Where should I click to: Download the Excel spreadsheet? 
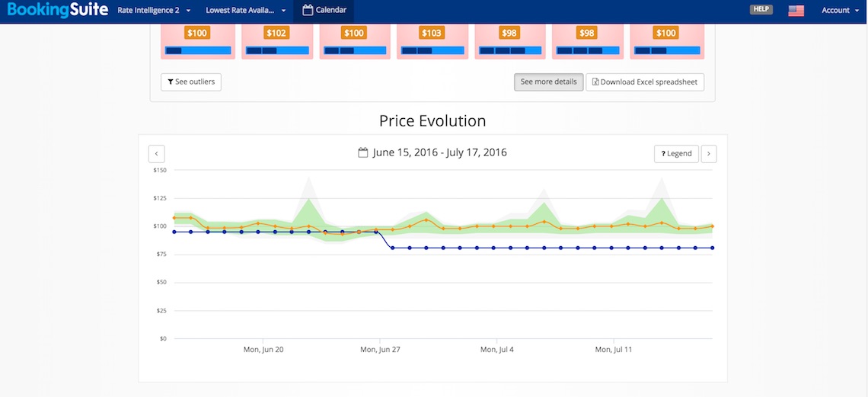[x=645, y=82]
